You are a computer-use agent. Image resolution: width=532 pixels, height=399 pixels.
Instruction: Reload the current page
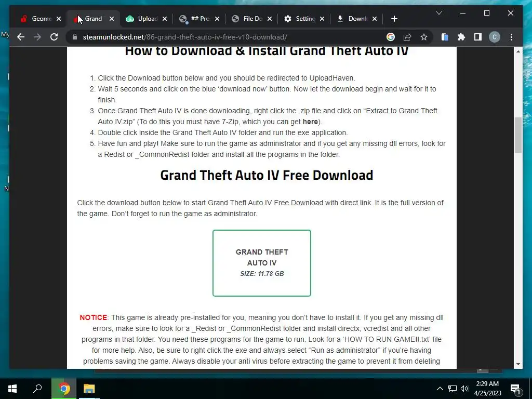(54, 37)
